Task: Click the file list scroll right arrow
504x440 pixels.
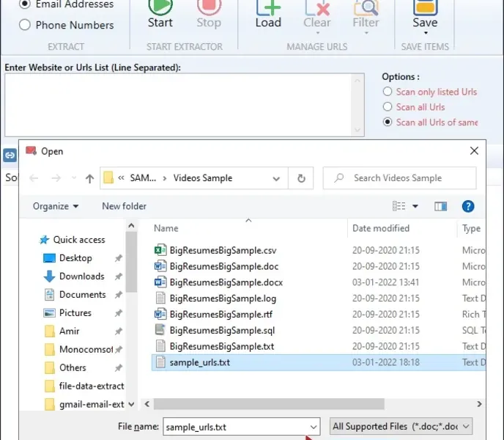Action: [479, 404]
